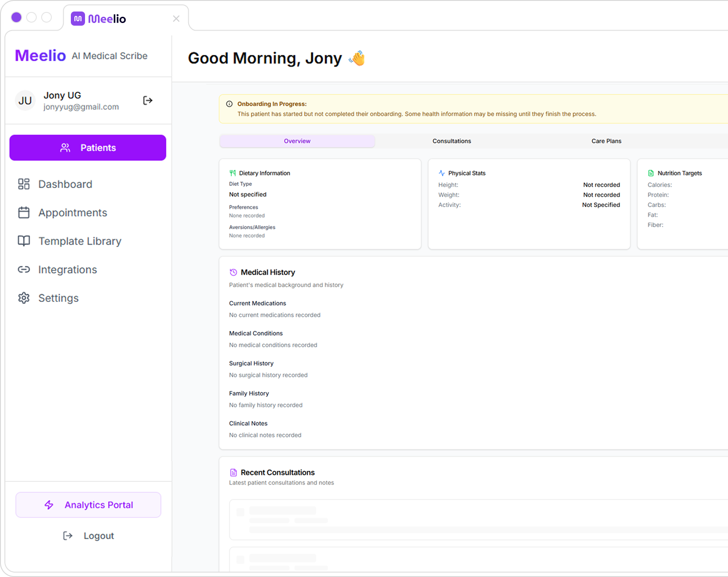
Task: Open the first recent consultation placeholder card
Action: (x=478, y=519)
